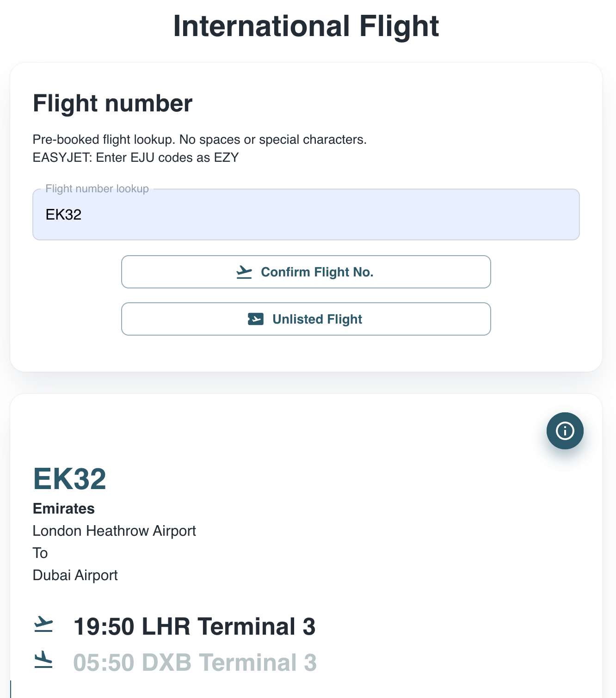This screenshot has width=616, height=698.
Task: Click the takeoff plane icon in Confirm button
Action: click(x=244, y=272)
